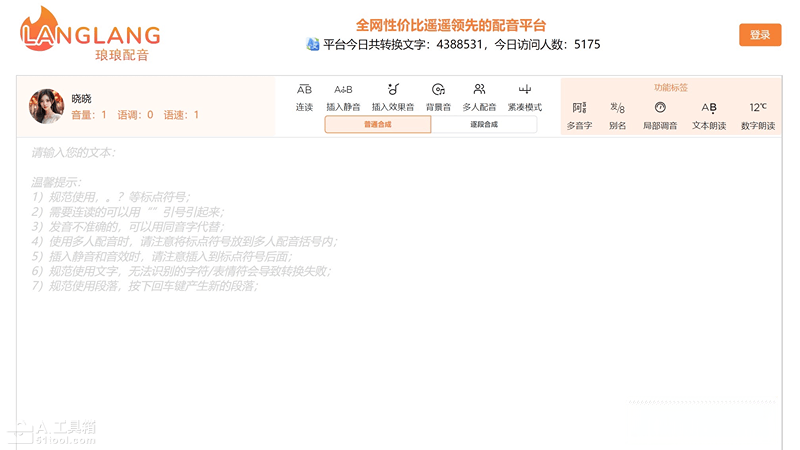Select the 插入静音 insert silence tool
This screenshot has height=450, width=800.
point(343,91)
